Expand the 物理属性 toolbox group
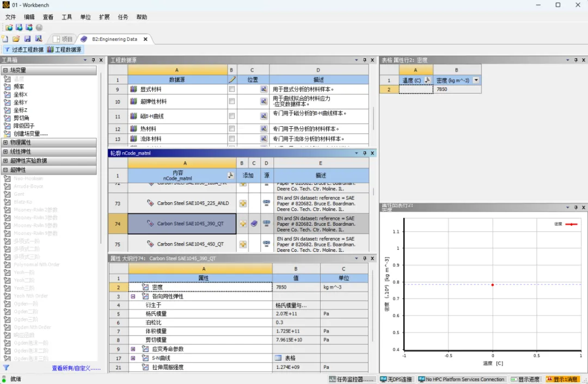This screenshot has width=588, height=384. 5,143
